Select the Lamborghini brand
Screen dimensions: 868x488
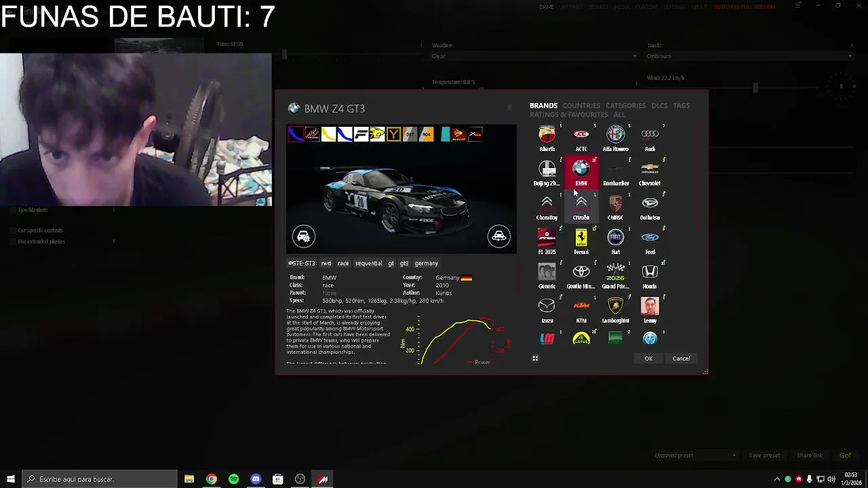(x=616, y=310)
